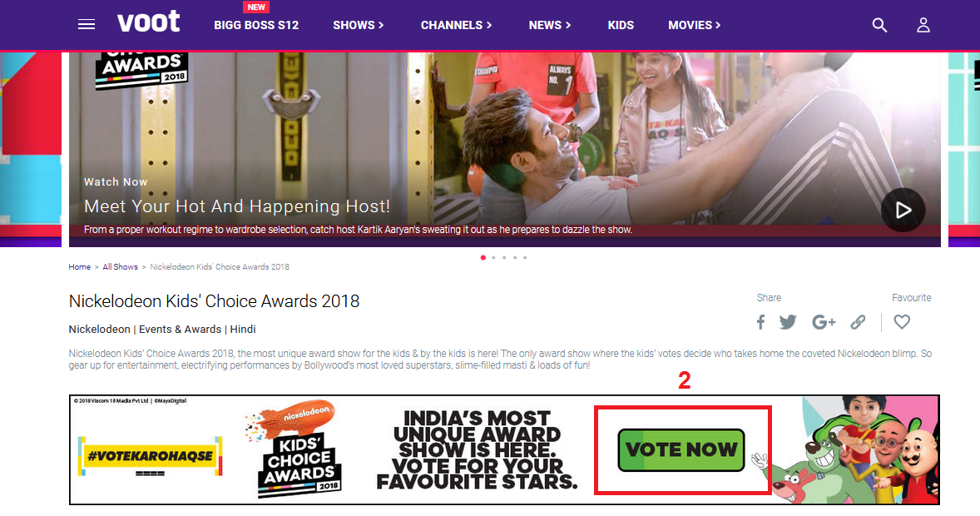Go to Home breadcrumb link
The image size is (980, 516).
click(x=79, y=267)
